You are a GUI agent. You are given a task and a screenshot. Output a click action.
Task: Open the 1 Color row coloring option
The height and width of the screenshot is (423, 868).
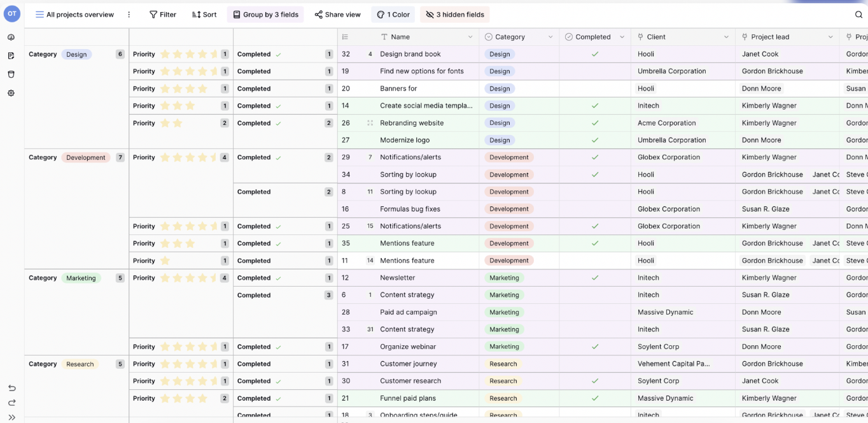click(393, 15)
